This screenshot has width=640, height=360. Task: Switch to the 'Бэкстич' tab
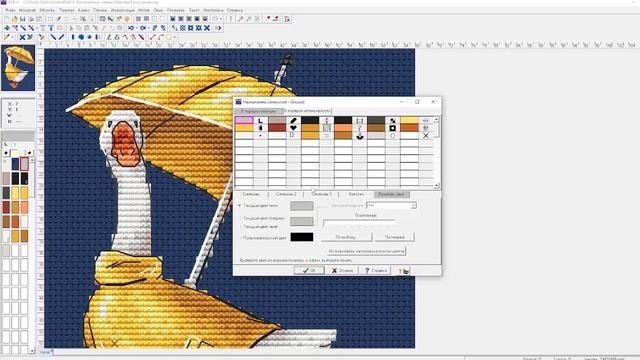[356, 194]
